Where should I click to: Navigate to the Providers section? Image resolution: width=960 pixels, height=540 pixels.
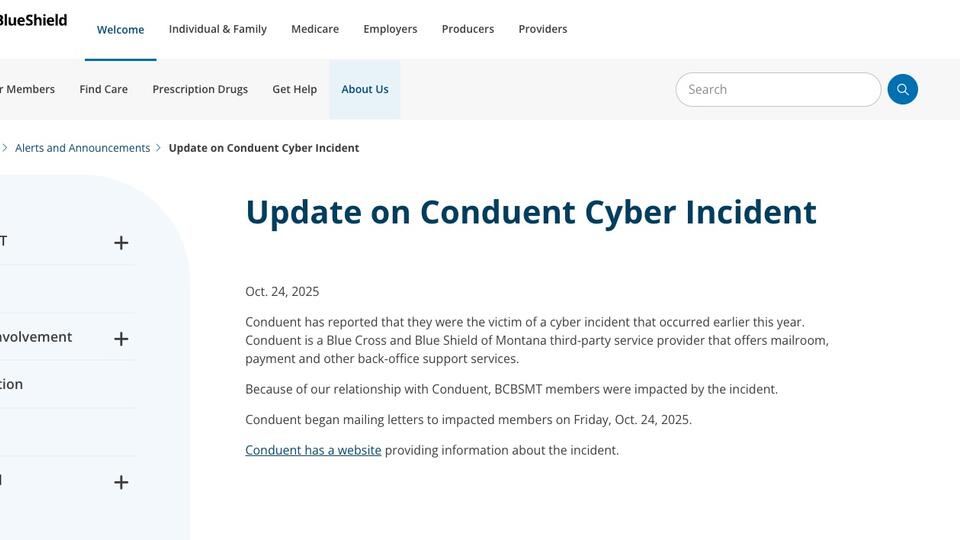tap(542, 29)
